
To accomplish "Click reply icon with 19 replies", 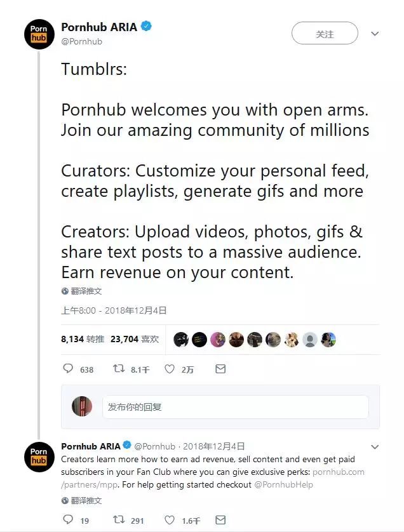I will 68,519.
